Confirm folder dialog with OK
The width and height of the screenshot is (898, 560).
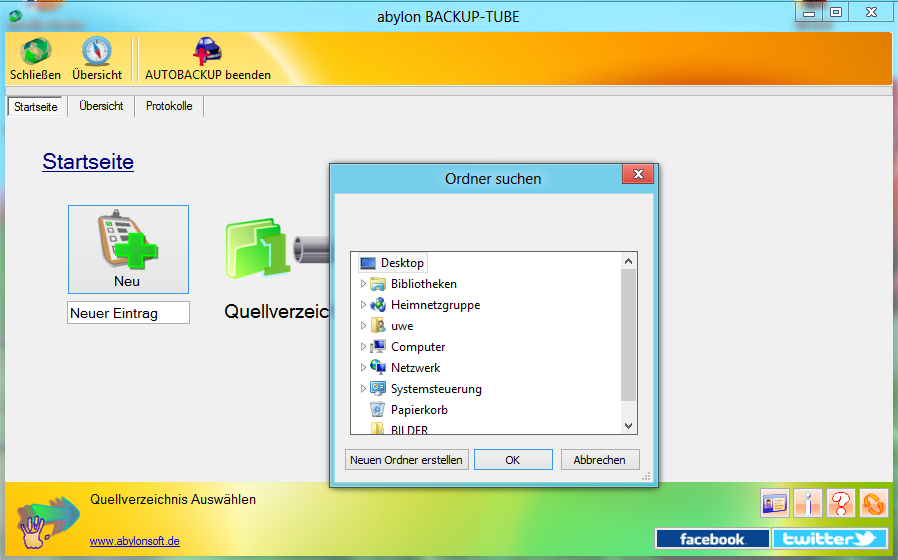pos(513,460)
